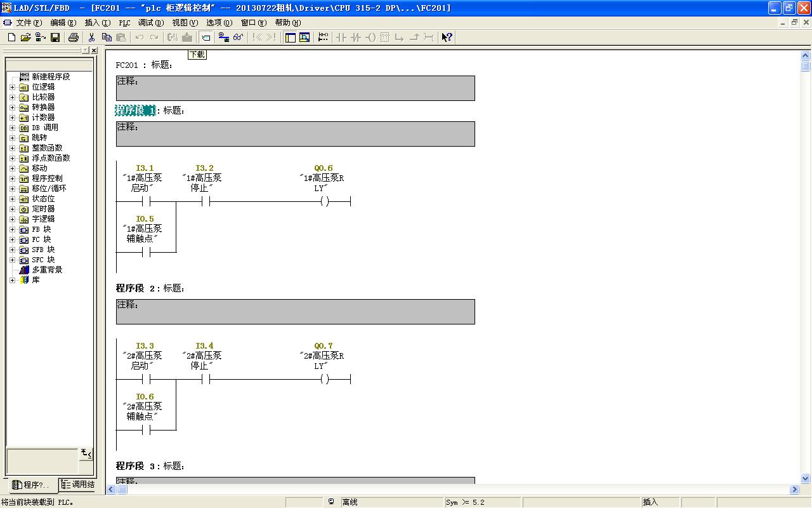The width and height of the screenshot is (812, 508).
Task: Select the 状态位 tree item
Action: [43, 199]
